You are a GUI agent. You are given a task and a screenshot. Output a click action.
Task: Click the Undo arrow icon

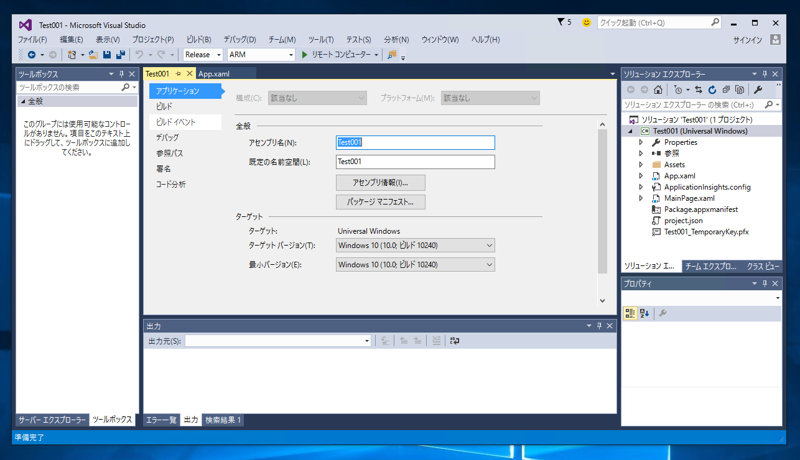point(139,55)
